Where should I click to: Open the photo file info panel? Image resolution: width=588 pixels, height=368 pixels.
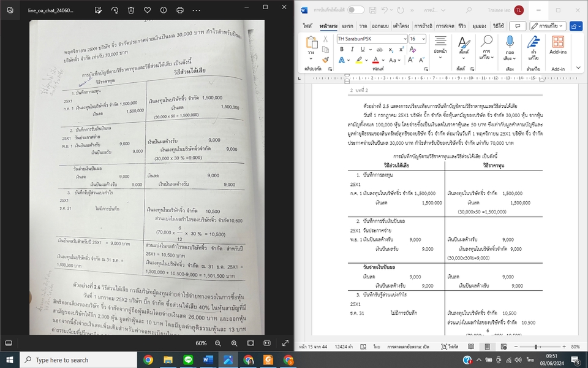tap(164, 10)
